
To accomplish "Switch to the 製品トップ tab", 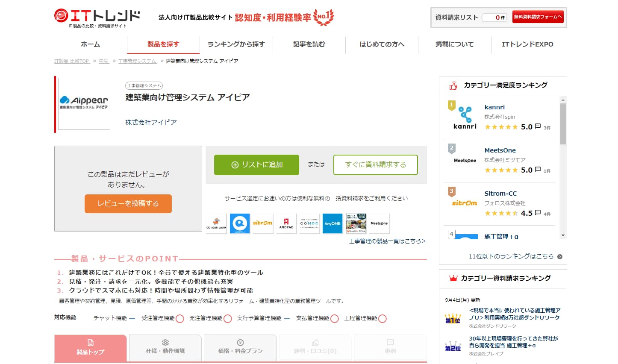I will (x=91, y=348).
